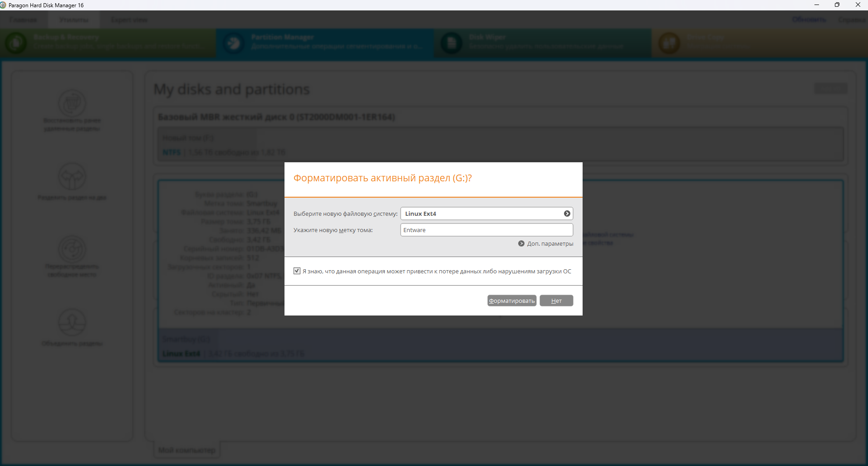Uncheck the data loss warning checkbox
The width and height of the screenshot is (868, 466).
point(297,271)
